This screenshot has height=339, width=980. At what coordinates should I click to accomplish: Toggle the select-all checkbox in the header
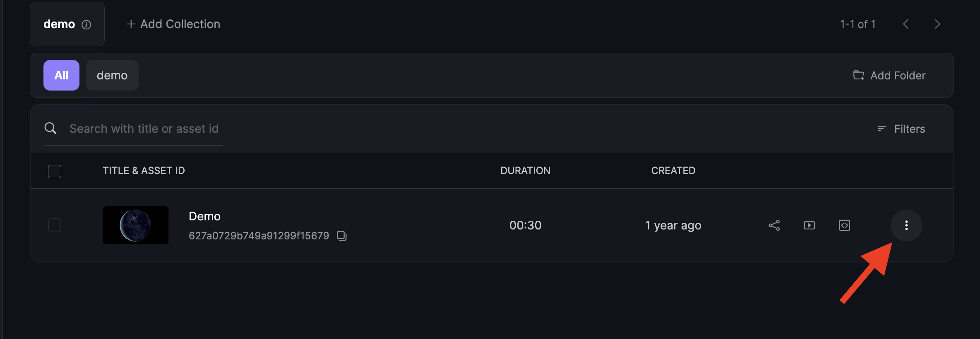[x=55, y=171]
